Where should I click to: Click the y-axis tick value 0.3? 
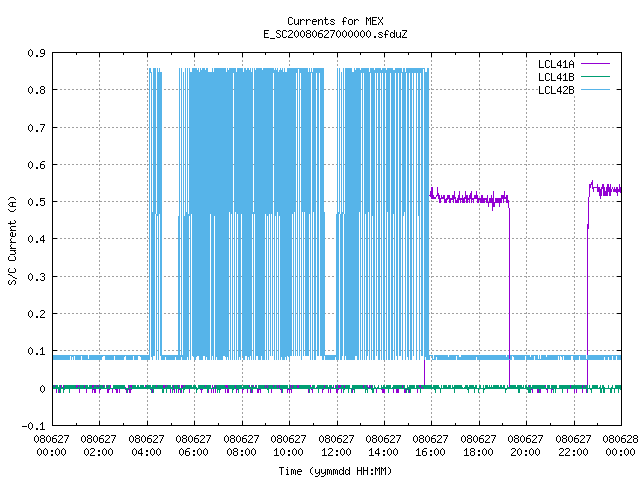point(36,277)
